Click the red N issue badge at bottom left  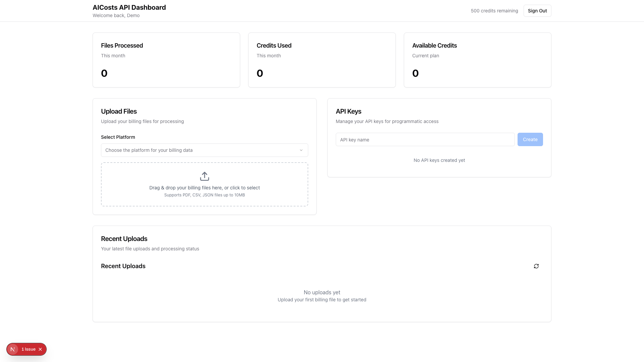(x=13, y=349)
